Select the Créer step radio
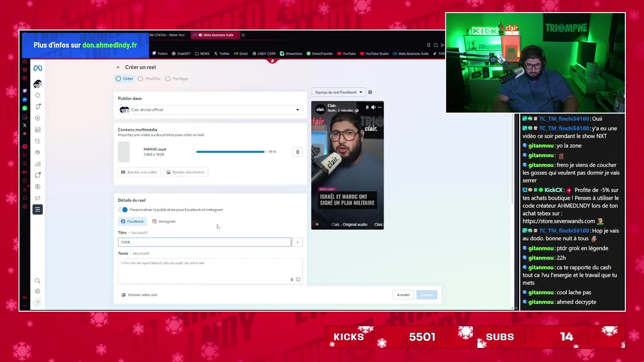Screen dimensions: 644x362 point(118,78)
